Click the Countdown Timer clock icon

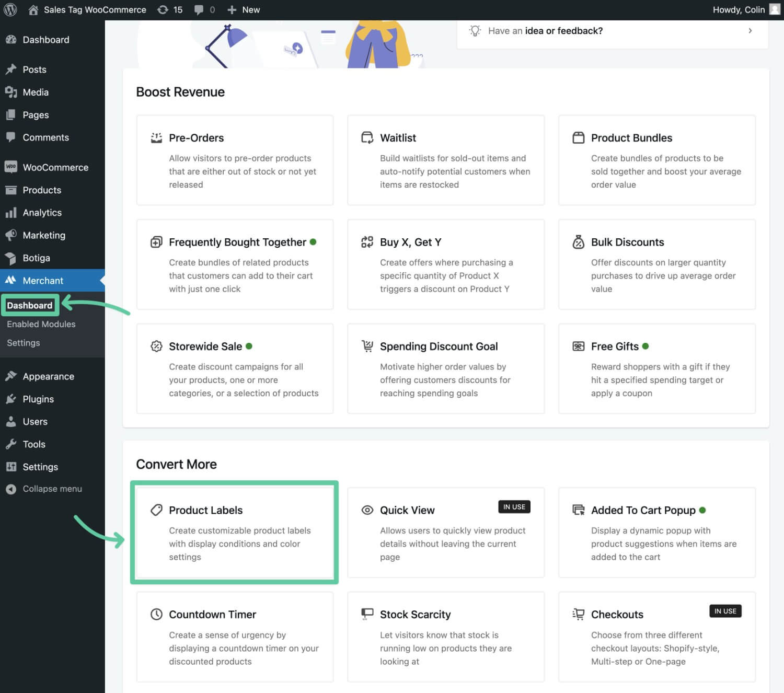click(156, 614)
